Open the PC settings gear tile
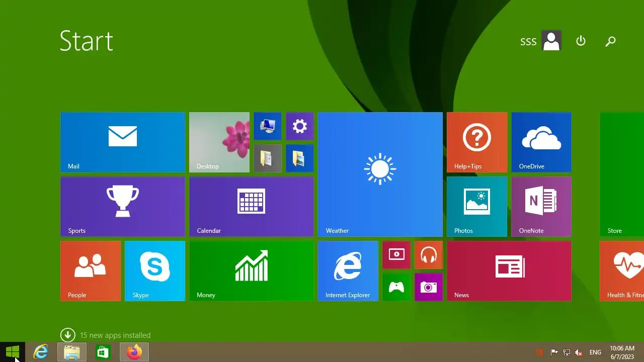 (300, 126)
